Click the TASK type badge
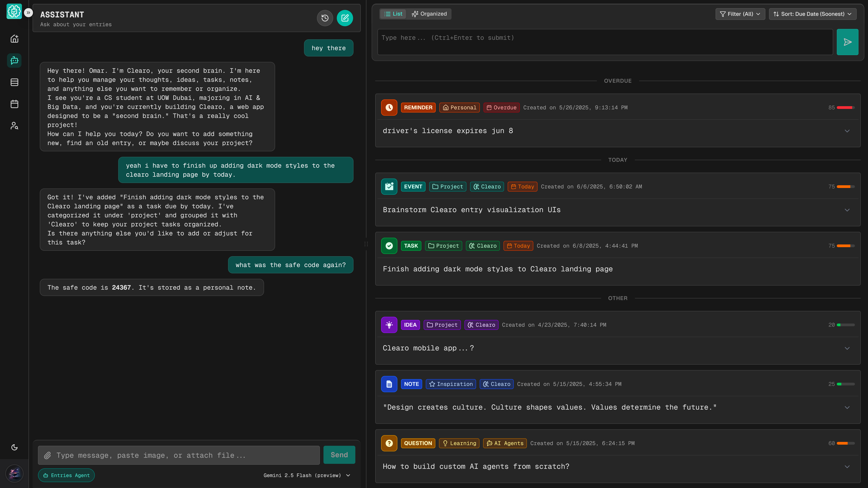868x488 pixels. click(411, 246)
